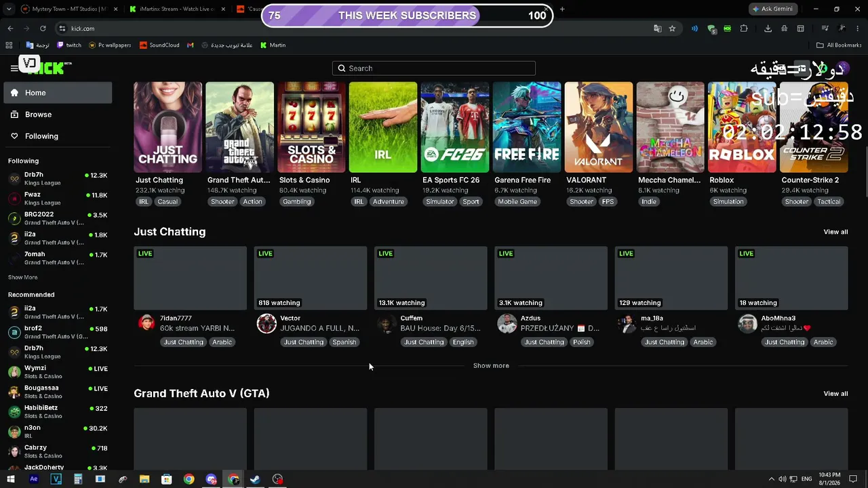Screen dimensions: 868x488
Task: Click View all for Grand Theft Auto V
Action: tap(835, 394)
